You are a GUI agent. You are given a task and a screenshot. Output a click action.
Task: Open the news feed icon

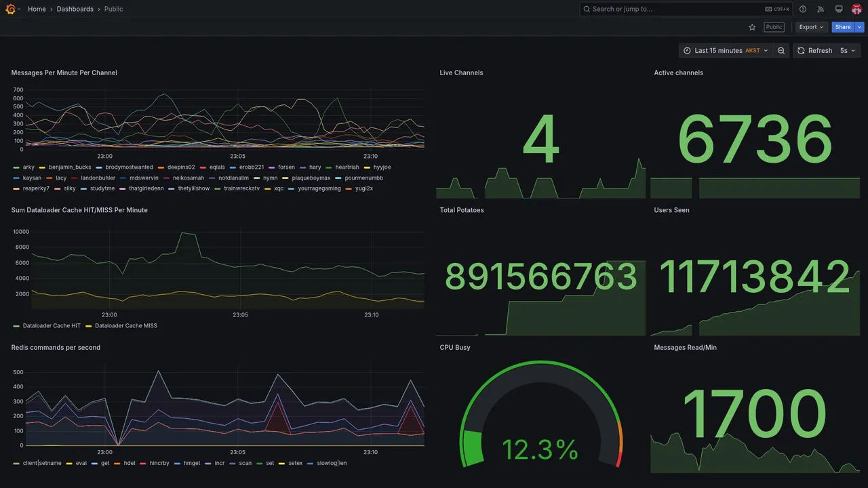pos(821,9)
